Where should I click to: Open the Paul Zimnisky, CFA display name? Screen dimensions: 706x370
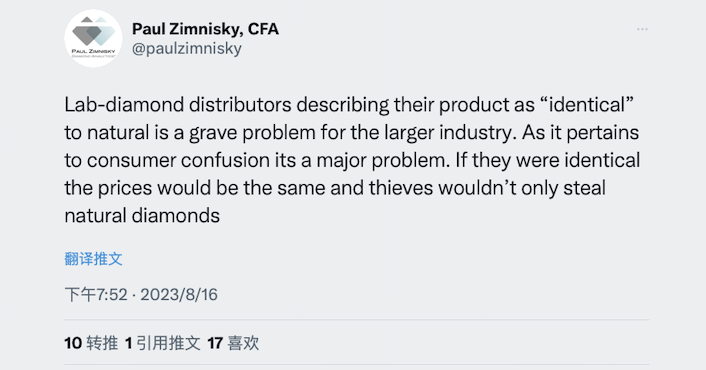(x=205, y=29)
